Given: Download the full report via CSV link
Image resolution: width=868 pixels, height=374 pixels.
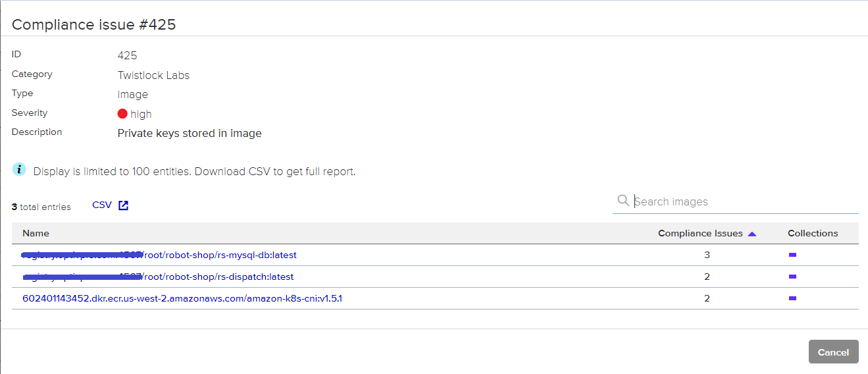Looking at the screenshot, I should click(x=102, y=205).
